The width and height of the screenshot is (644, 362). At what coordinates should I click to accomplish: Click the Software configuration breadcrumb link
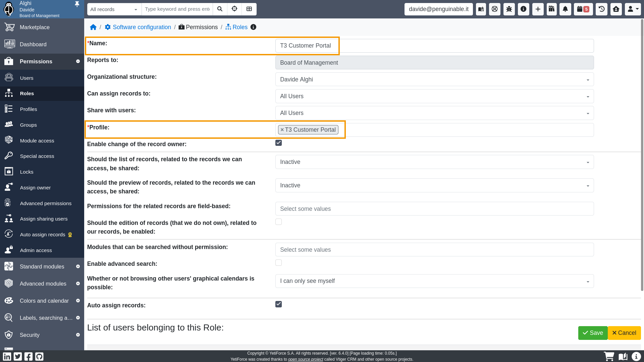[142, 27]
